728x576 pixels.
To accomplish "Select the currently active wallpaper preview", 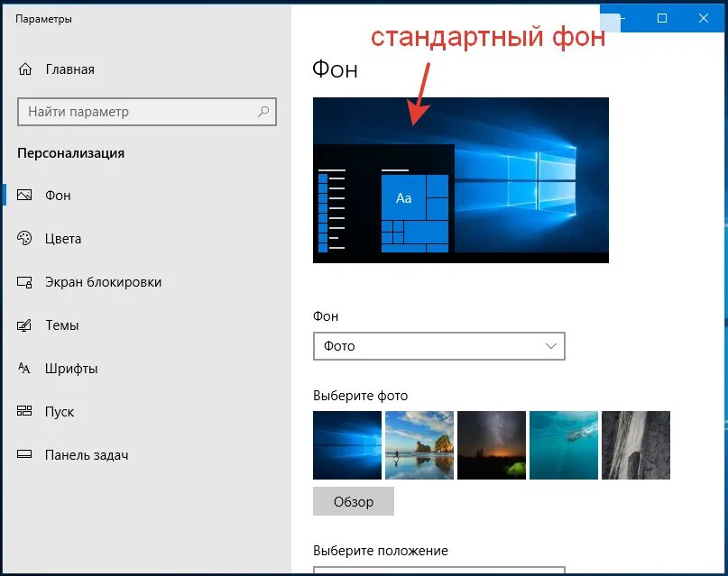I will click(462, 180).
